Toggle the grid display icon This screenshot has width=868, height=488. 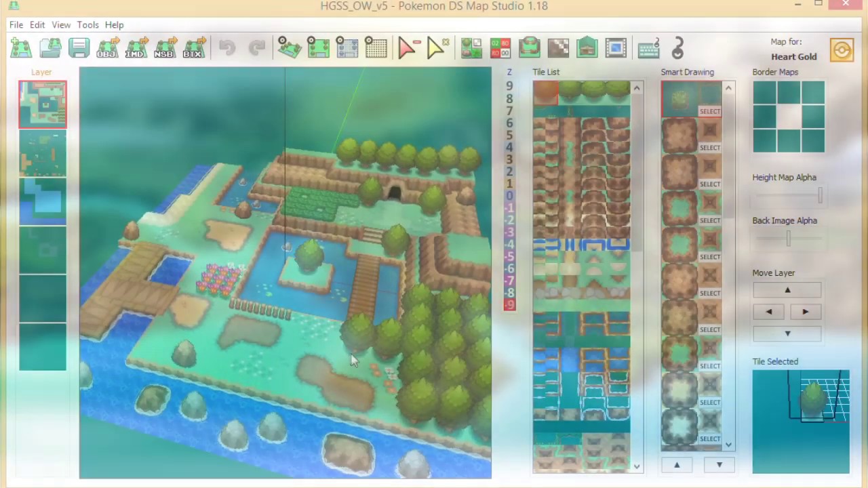[376, 48]
